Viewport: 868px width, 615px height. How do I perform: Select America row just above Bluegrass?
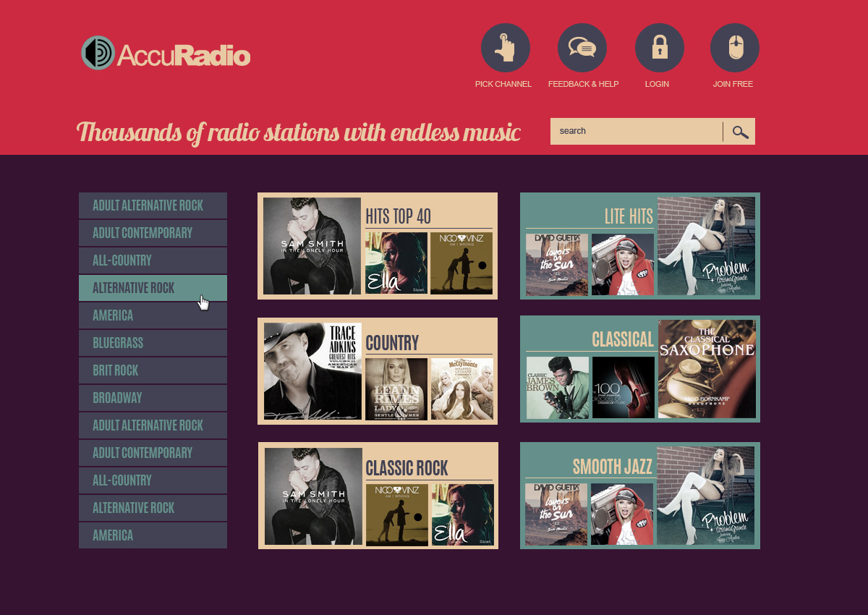(x=153, y=315)
